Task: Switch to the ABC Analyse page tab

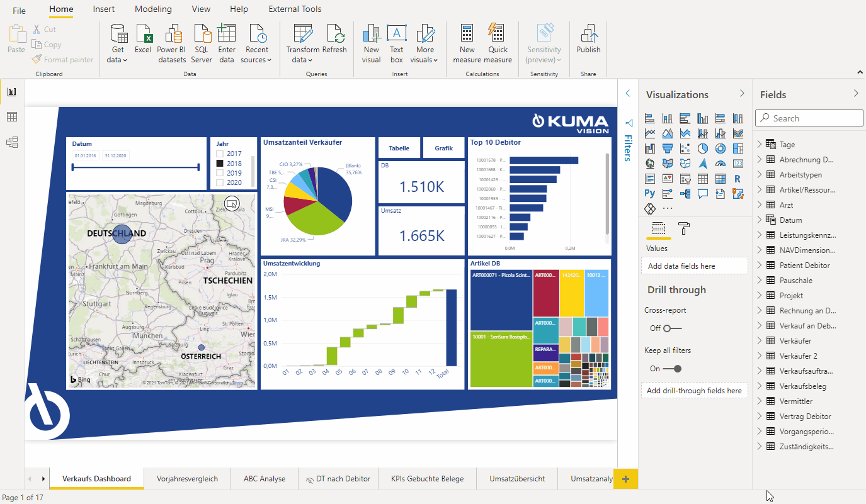Action: tap(265, 479)
